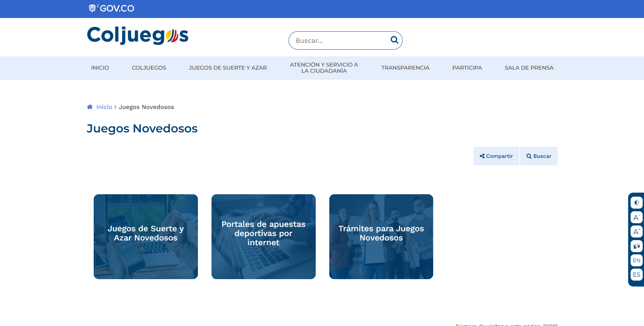Click the Inicio breadcrumb link

click(x=104, y=107)
